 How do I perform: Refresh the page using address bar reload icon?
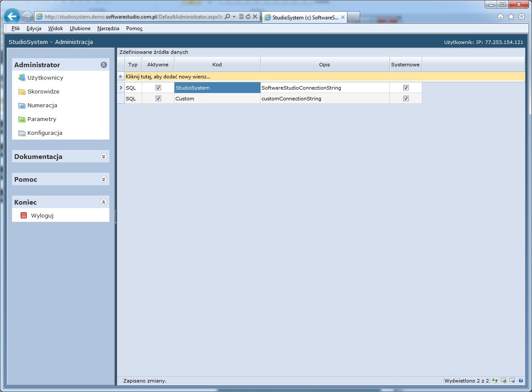[x=248, y=16]
